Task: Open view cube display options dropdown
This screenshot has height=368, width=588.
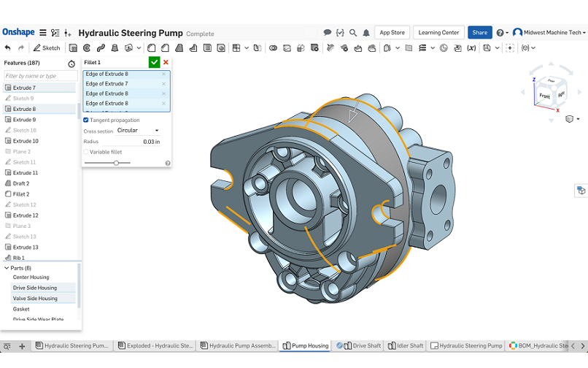Action: tap(573, 119)
